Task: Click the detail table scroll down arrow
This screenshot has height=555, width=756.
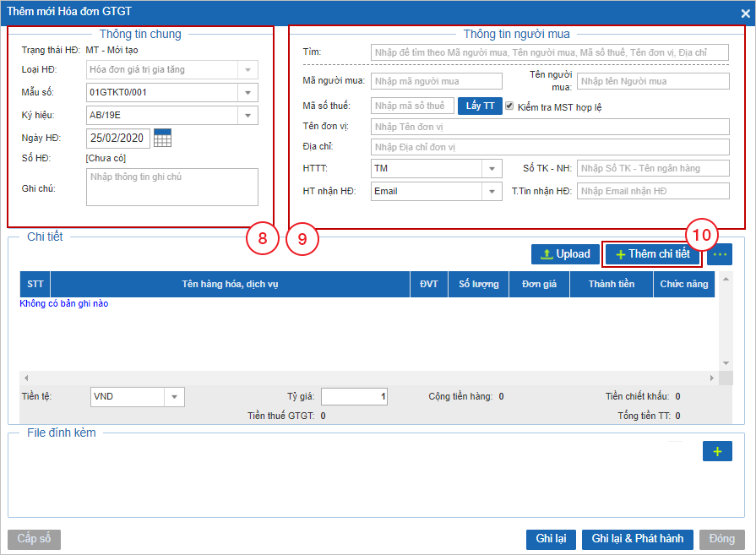Action: tap(726, 363)
